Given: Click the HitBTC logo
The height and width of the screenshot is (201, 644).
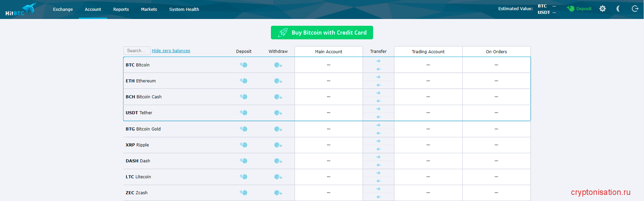Looking at the screenshot, I should (x=20, y=9).
